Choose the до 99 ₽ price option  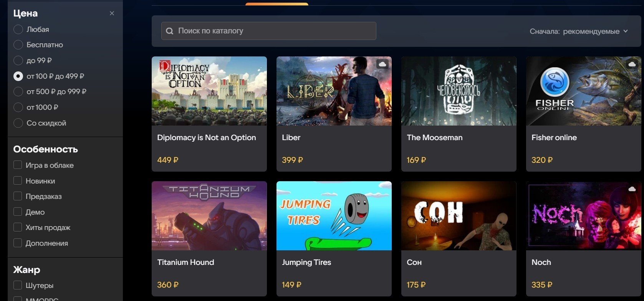click(x=18, y=61)
